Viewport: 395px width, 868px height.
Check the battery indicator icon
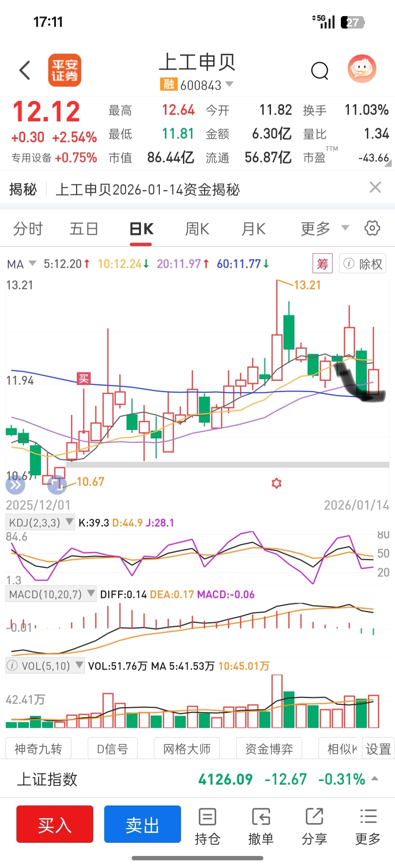tap(353, 22)
